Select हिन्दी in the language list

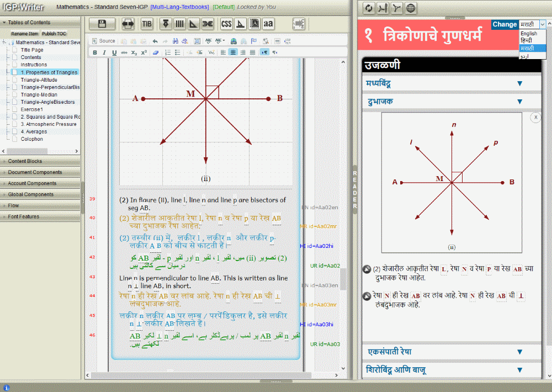[x=532, y=40]
